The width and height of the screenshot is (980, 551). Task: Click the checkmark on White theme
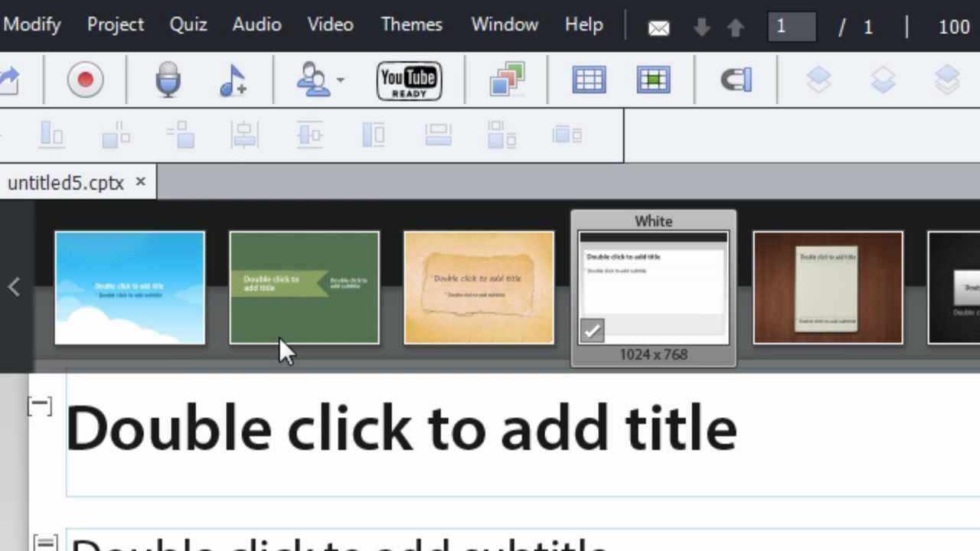592,331
